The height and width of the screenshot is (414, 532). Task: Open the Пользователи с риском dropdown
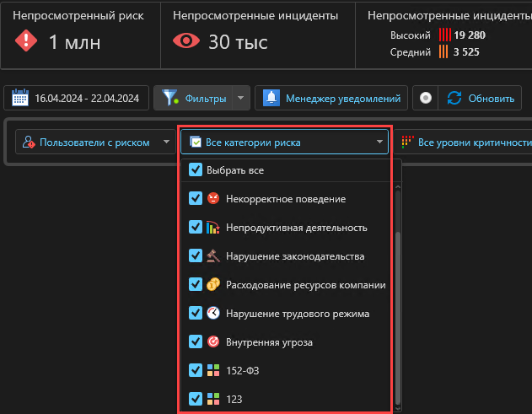click(95, 142)
